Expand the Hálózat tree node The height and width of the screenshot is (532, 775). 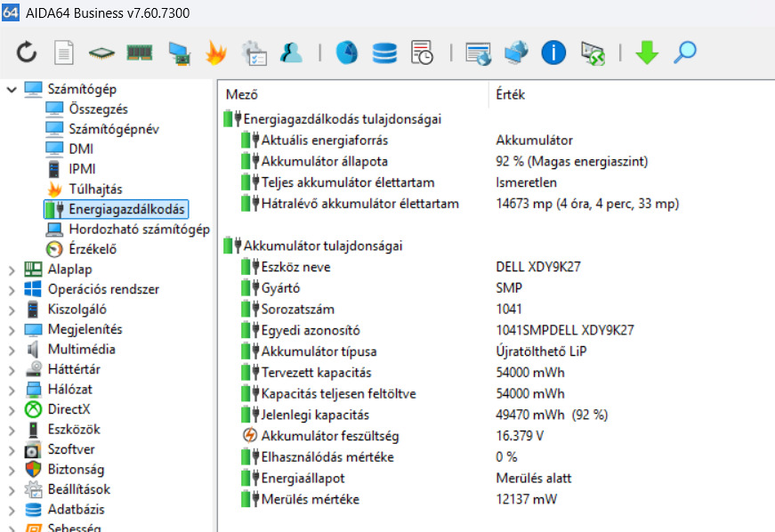12,391
